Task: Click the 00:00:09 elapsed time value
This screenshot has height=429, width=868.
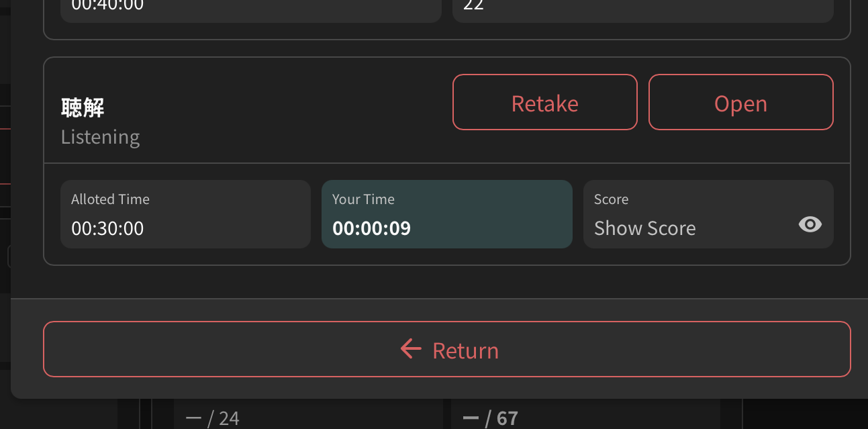Action: [371, 228]
